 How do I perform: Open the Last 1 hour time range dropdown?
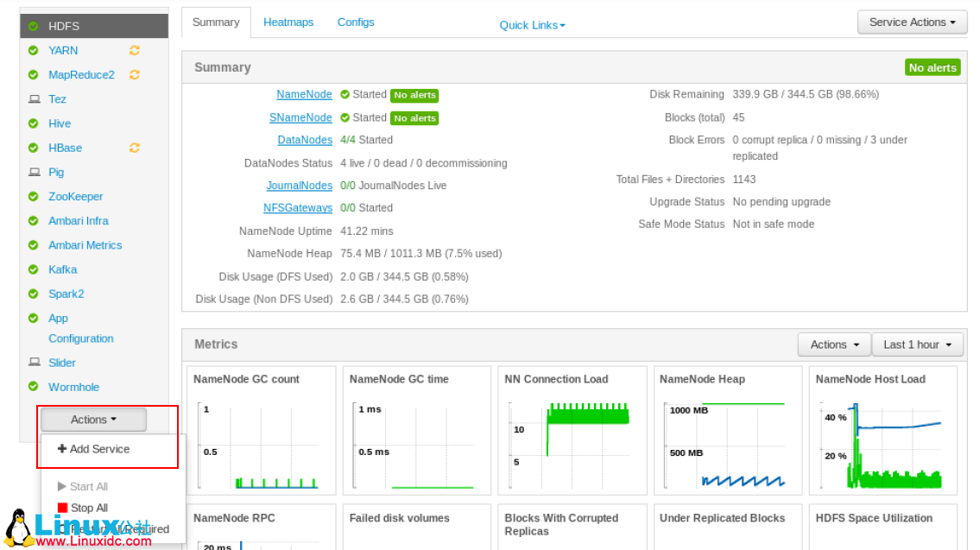click(x=917, y=345)
